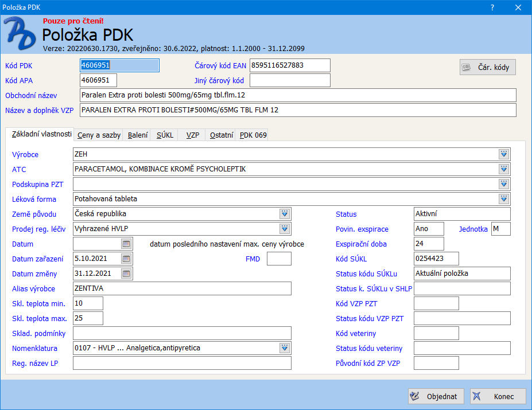
Task: Click the PDK application logo icon
Action: point(20,33)
